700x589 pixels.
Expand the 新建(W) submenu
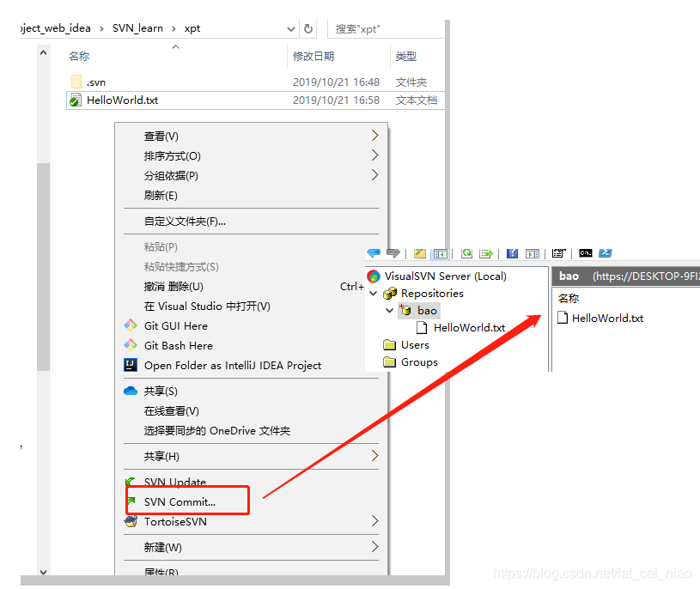374,547
